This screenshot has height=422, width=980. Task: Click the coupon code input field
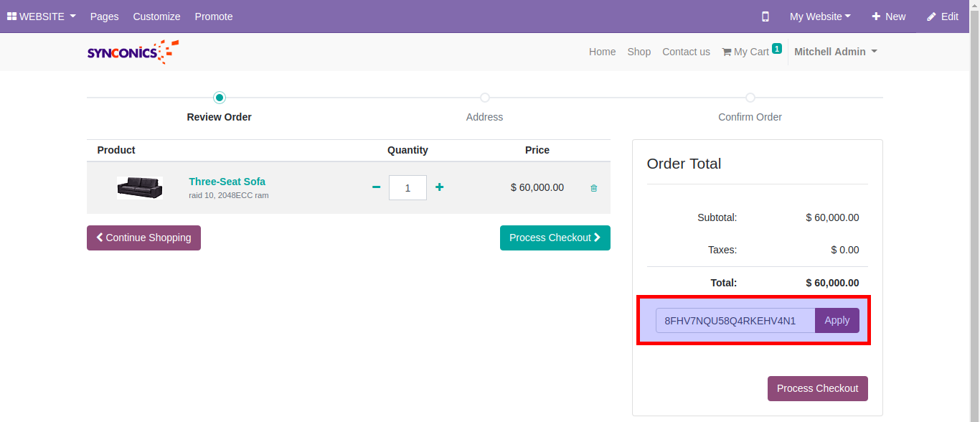coord(735,321)
